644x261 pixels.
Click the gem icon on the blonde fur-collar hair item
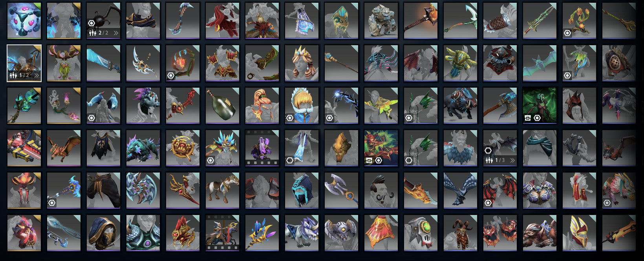pos(290,118)
